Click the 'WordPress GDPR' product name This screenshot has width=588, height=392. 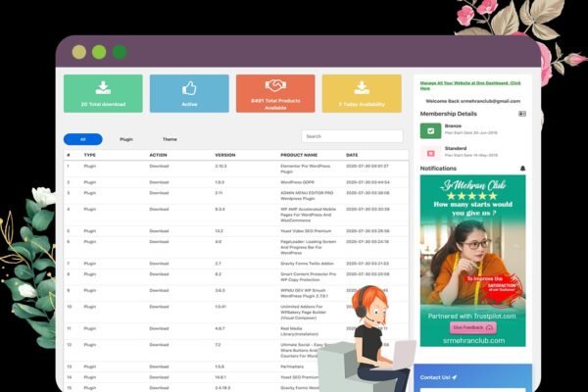(297, 182)
